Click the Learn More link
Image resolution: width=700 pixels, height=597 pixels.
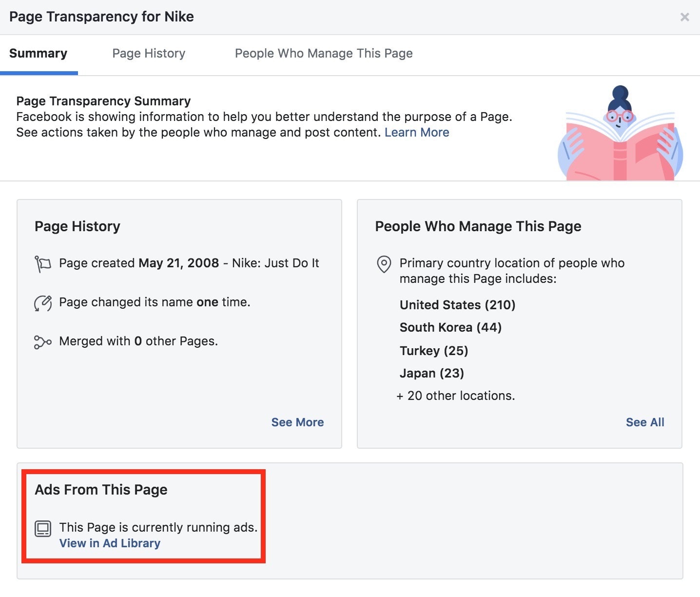(417, 133)
